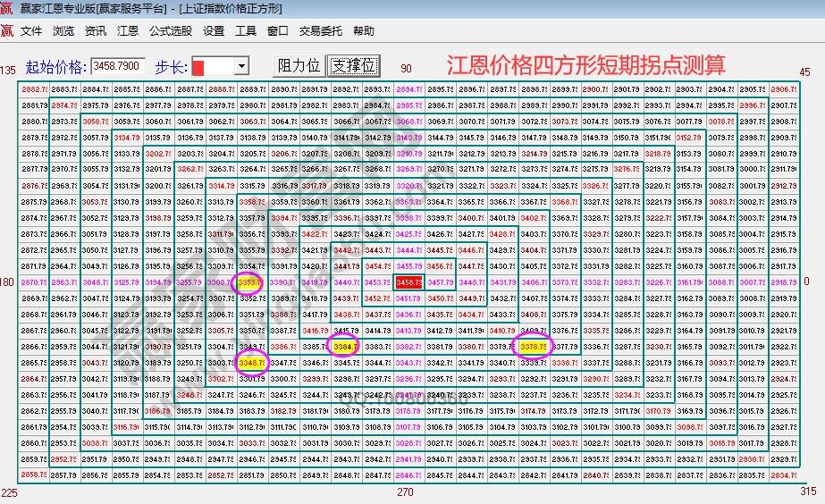This screenshot has height=504, width=825.
Task: Click the red swatch in 步长 box
Action: coord(199,67)
